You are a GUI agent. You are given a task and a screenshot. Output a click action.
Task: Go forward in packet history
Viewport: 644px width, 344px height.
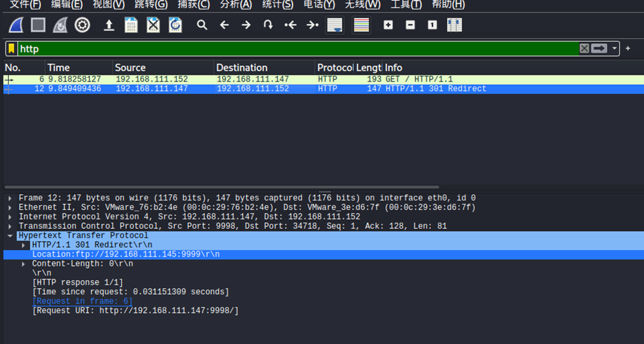(x=246, y=25)
